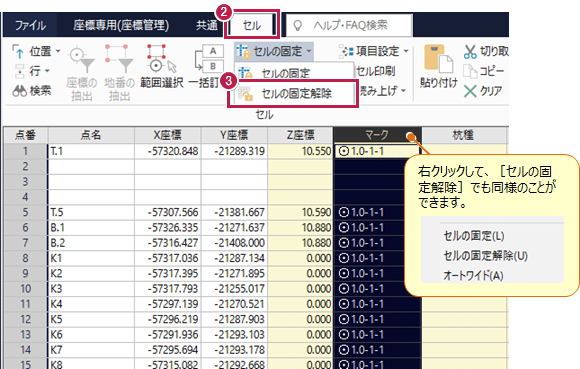The width and height of the screenshot is (580, 369).
Task: Click the 座標の抽出 icon
Action: [81, 59]
